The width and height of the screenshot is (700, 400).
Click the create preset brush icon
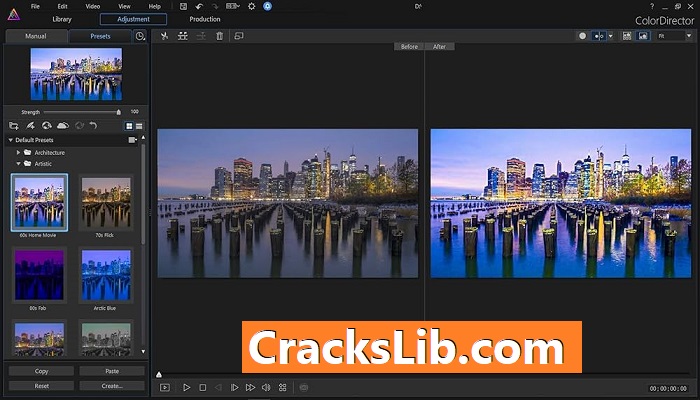(30, 126)
